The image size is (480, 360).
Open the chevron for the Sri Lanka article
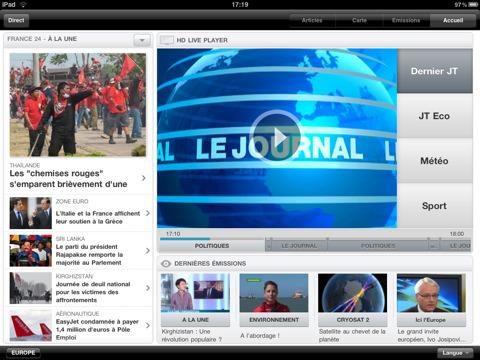click(148, 251)
